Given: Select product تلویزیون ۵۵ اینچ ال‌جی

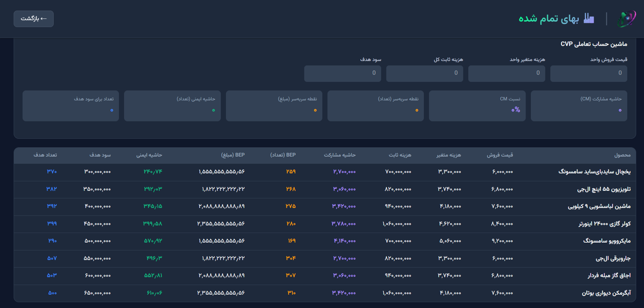Looking at the screenshot, I should (604, 189).
